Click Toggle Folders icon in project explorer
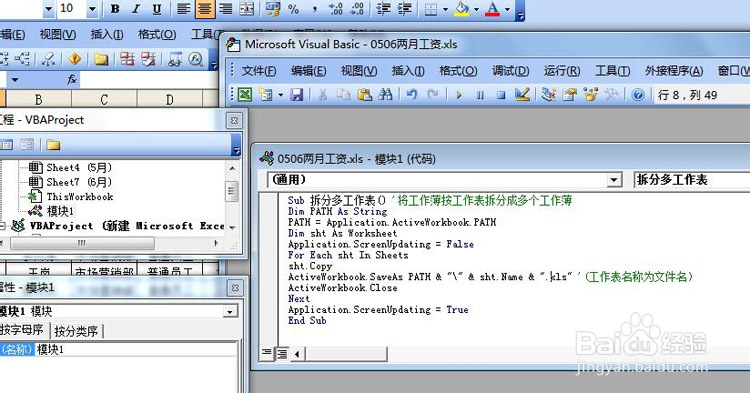The image size is (750, 393). tap(53, 144)
